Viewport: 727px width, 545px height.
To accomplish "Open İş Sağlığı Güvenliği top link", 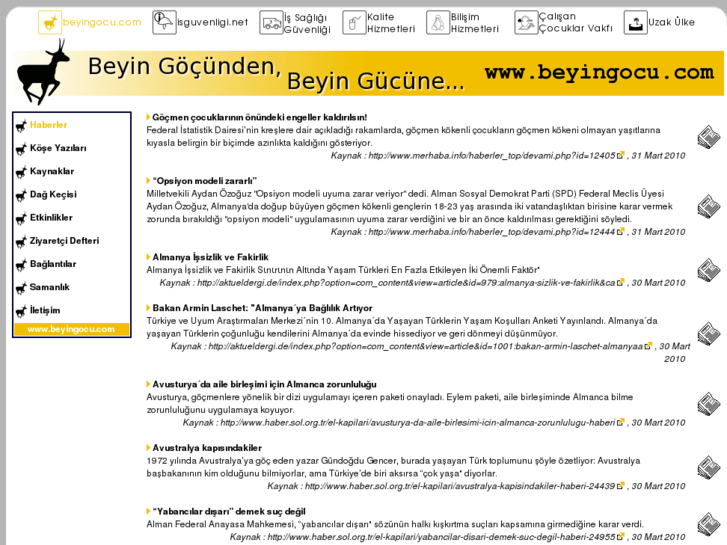I will pos(307,23).
